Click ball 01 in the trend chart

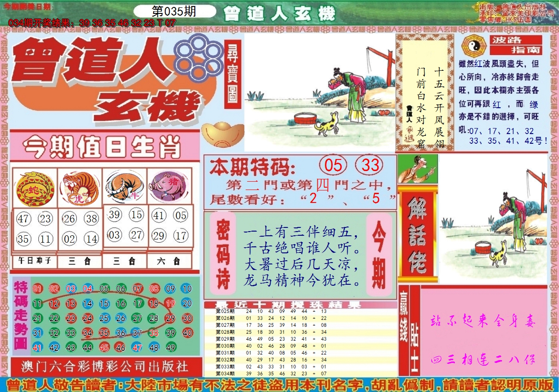37,289
